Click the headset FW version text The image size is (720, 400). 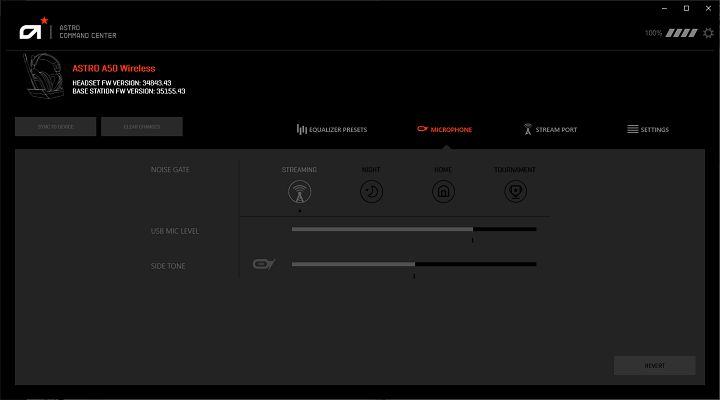click(122, 83)
